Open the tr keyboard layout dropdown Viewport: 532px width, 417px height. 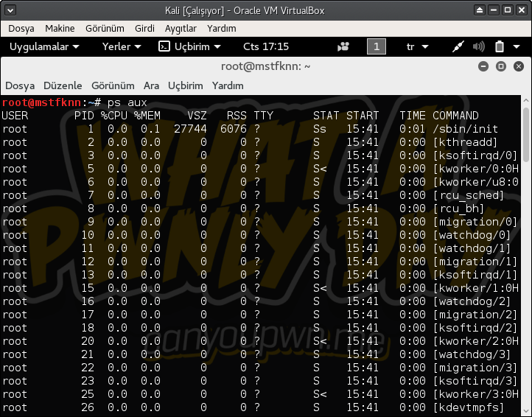(416, 46)
